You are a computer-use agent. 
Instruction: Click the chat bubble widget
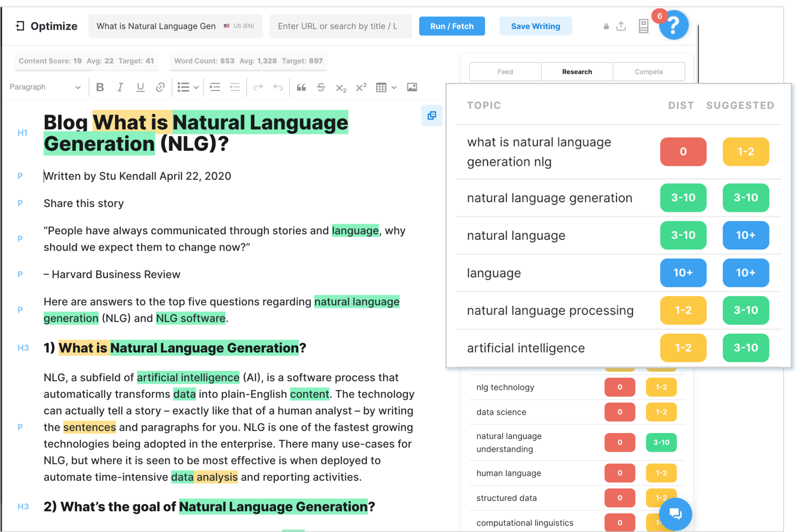(676, 514)
